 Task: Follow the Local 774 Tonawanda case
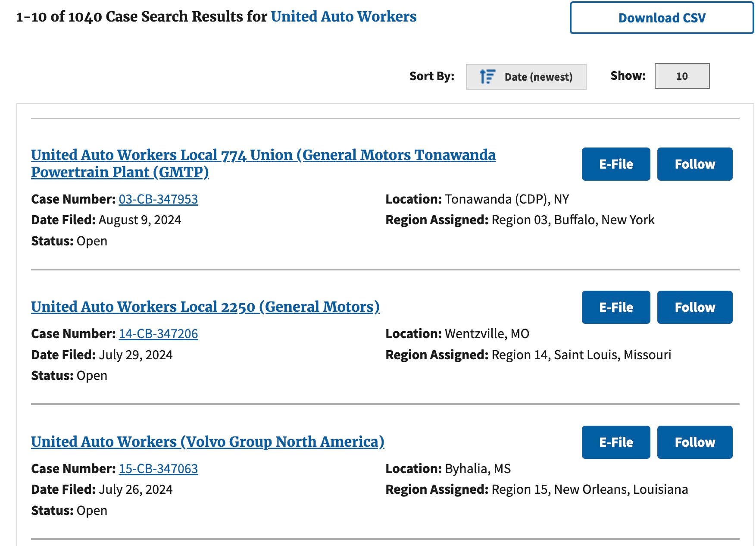click(x=695, y=164)
